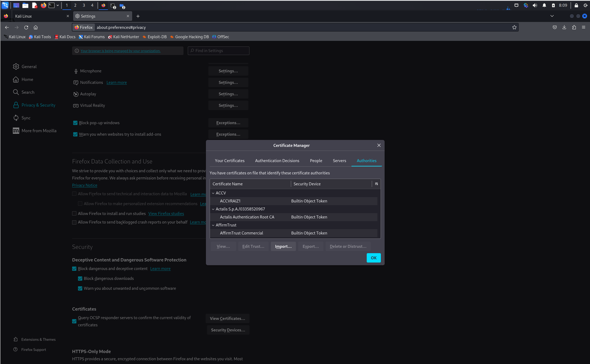Open the Save to Pocket icon

(555, 27)
